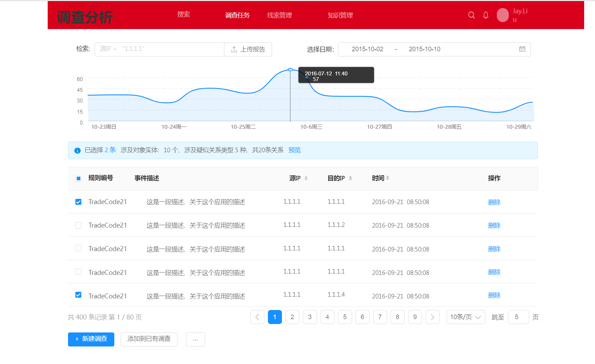Open the 线索管理 nav item
The width and height of the screenshot is (595, 364).
[x=279, y=15]
